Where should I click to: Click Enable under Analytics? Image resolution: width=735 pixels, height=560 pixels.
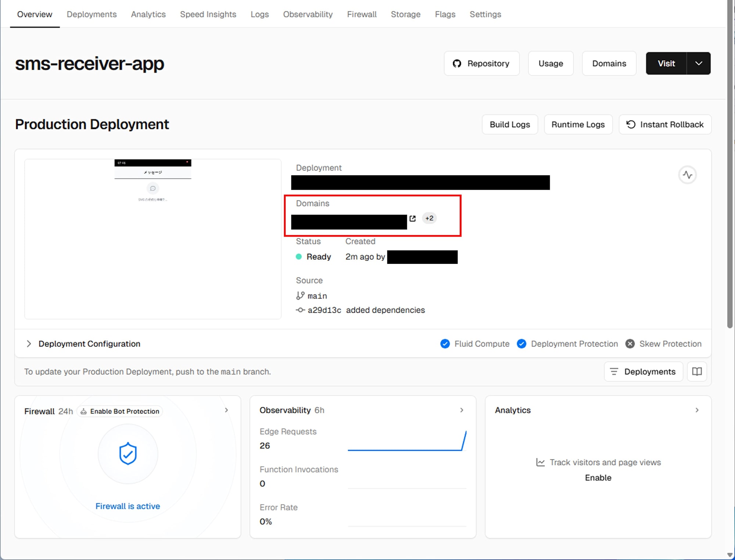point(598,478)
